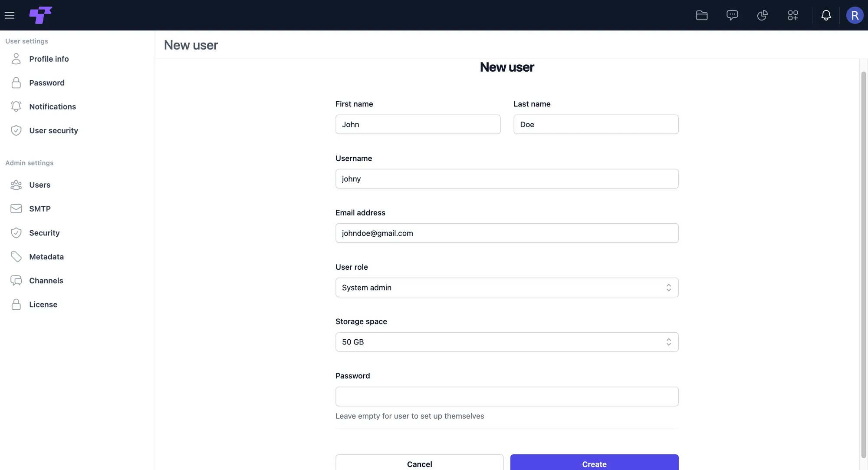The height and width of the screenshot is (470, 868).
Task: Click the Security shield icon under Admin
Action: click(16, 233)
